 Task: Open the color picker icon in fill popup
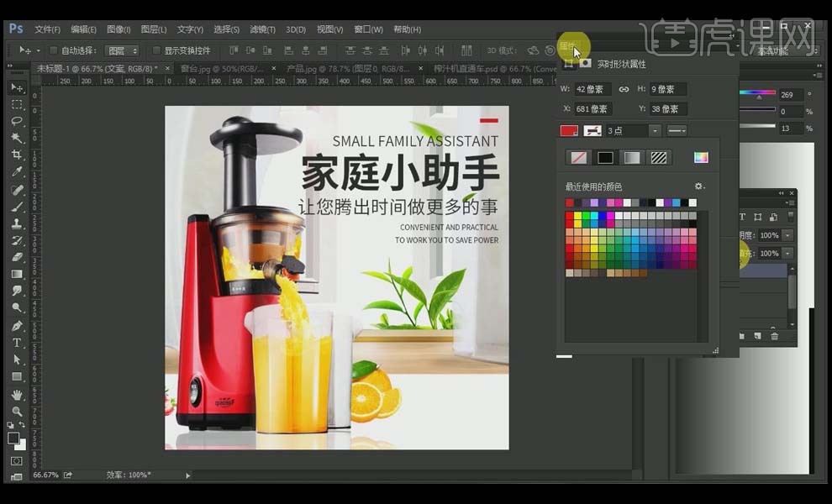pyautogui.click(x=700, y=157)
